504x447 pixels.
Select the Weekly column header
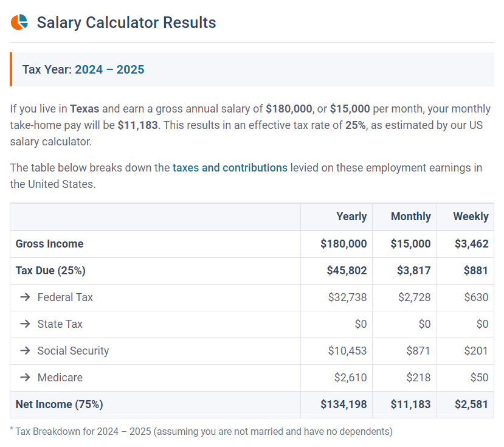coord(471,217)
